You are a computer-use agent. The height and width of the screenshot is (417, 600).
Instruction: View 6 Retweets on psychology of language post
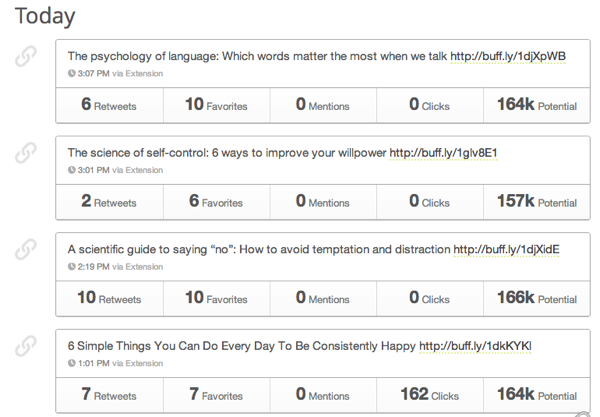(108, 104)
